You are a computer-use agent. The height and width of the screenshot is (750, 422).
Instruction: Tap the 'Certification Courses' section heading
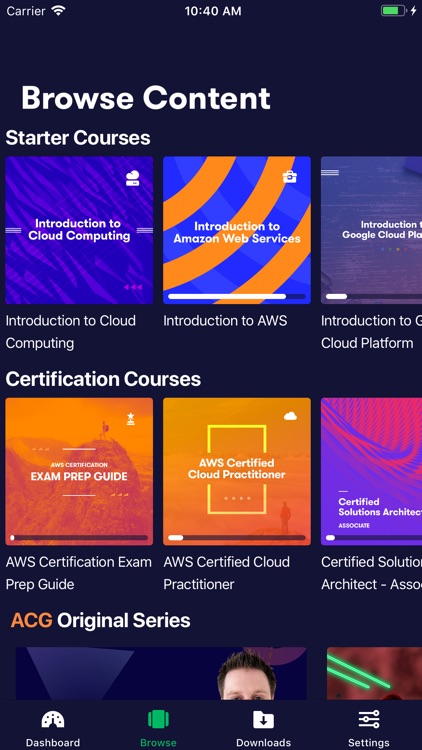click(103, 379)
